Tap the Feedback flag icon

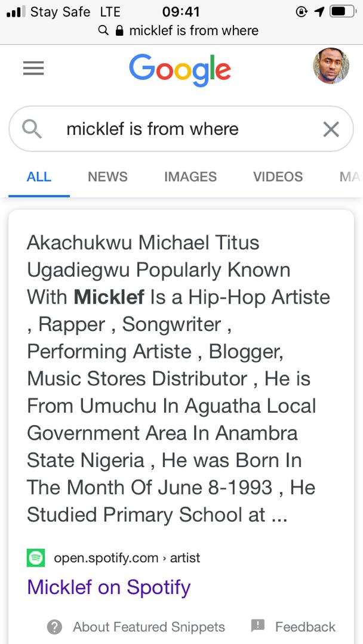(258, 626)
